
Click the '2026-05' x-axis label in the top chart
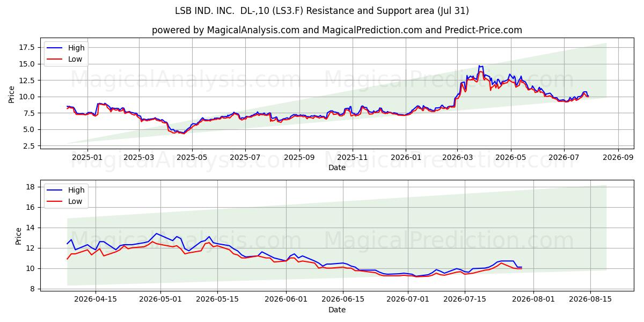pos(510,158)
